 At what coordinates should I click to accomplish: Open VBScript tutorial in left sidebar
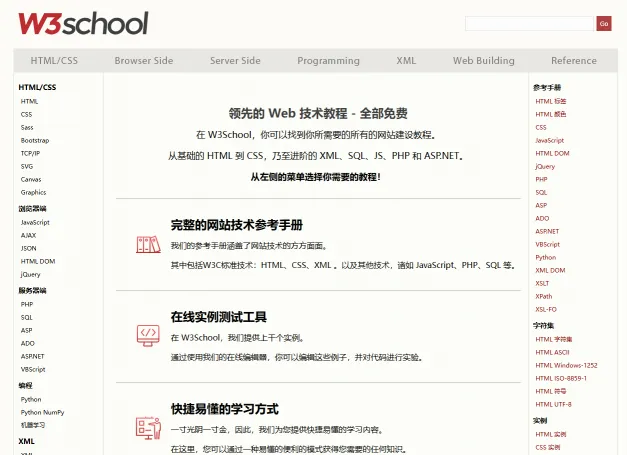coord(33,369)
